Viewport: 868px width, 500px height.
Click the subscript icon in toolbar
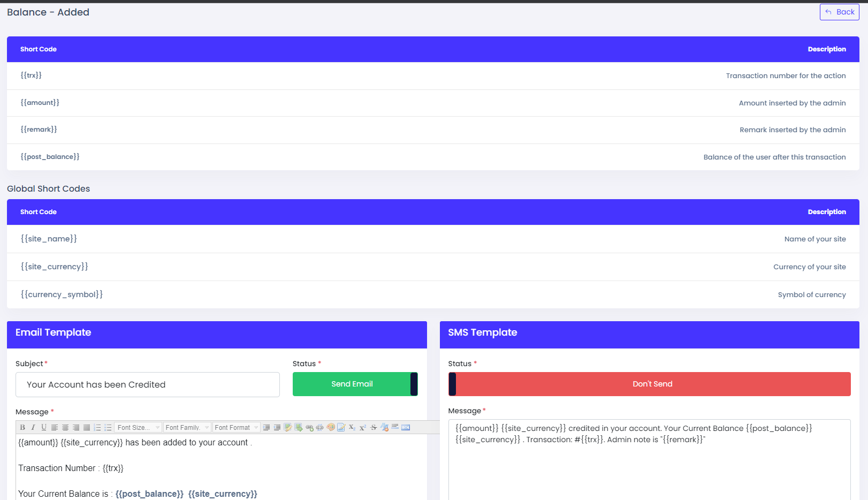[352, 427]
